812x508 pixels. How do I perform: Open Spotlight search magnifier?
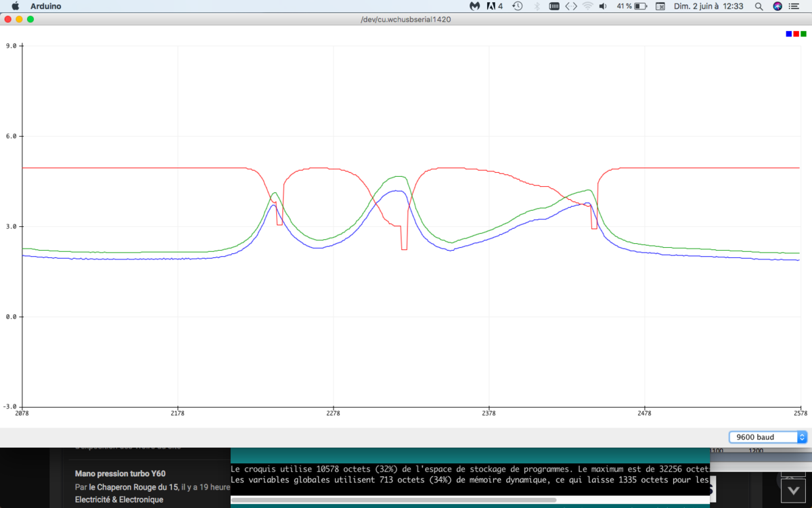(759, 6)
